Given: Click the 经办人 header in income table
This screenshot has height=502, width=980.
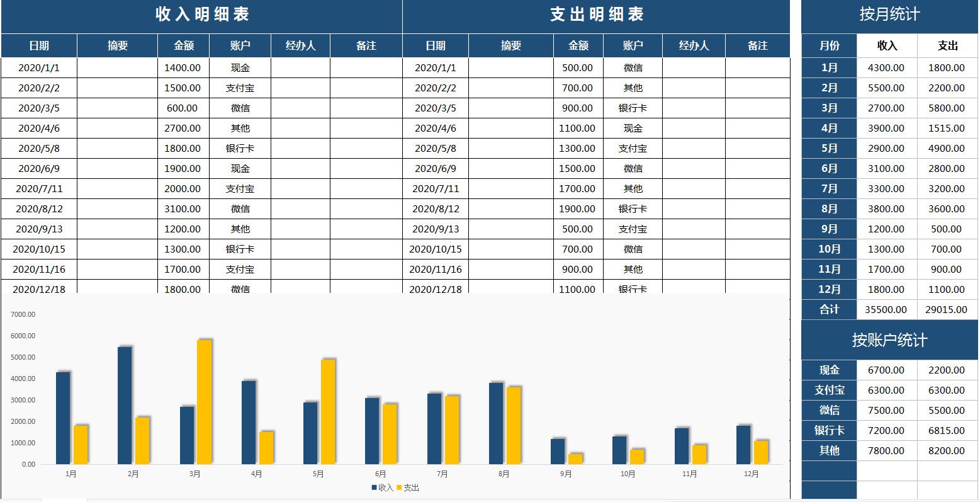Looking at the screenshot, I should 300,45.
